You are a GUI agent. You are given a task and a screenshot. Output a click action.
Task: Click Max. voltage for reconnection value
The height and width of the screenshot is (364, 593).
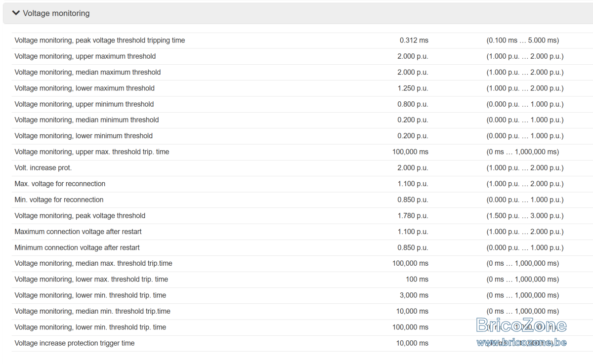413,184
